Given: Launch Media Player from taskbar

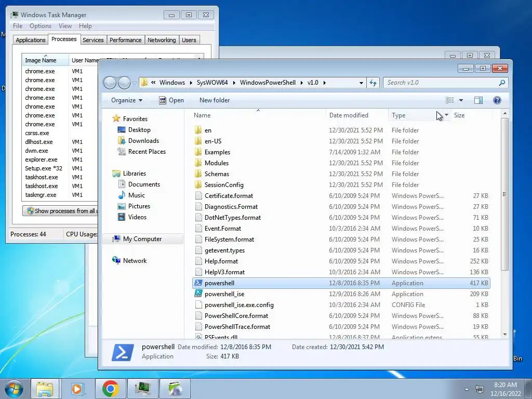Looking at the screenshot, I should coord(77,389).
